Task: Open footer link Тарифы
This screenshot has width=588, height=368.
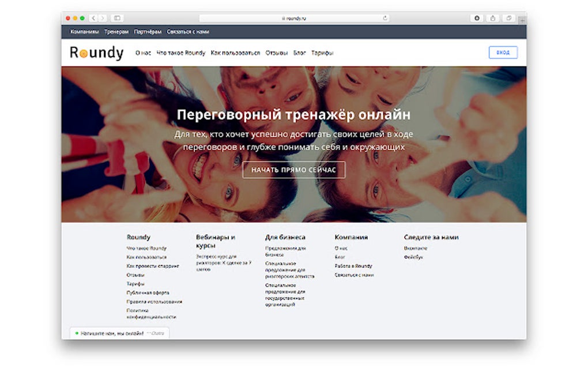Action: [x=135, y=284]
